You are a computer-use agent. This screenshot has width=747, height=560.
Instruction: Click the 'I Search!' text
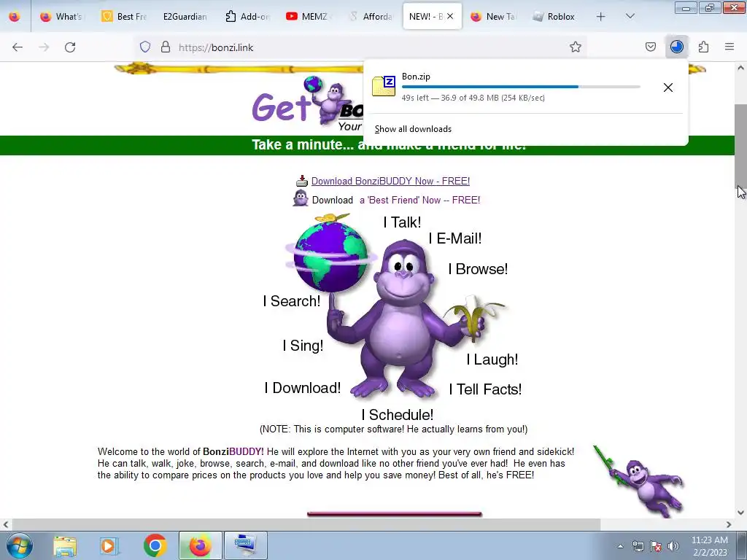(292, 301)
